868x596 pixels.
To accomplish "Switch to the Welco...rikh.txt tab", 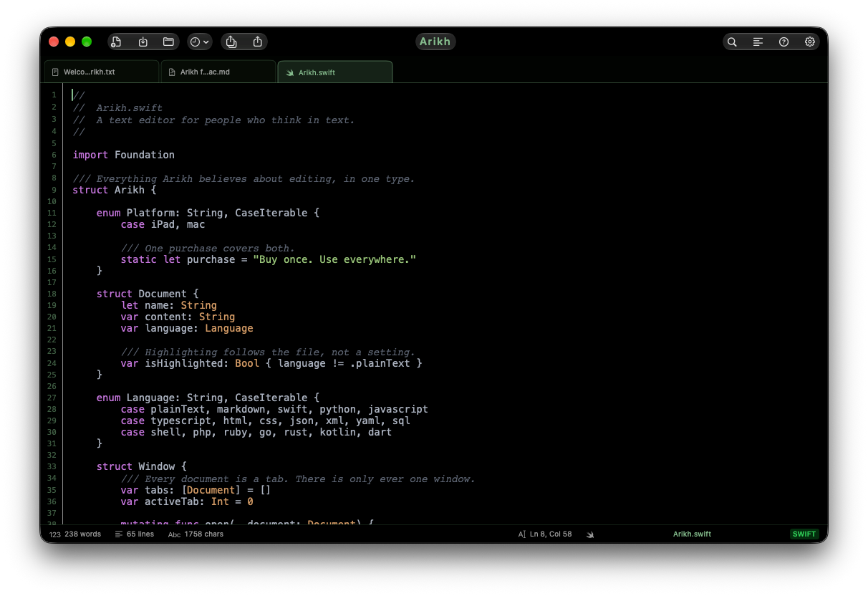I will click(102, 72).
